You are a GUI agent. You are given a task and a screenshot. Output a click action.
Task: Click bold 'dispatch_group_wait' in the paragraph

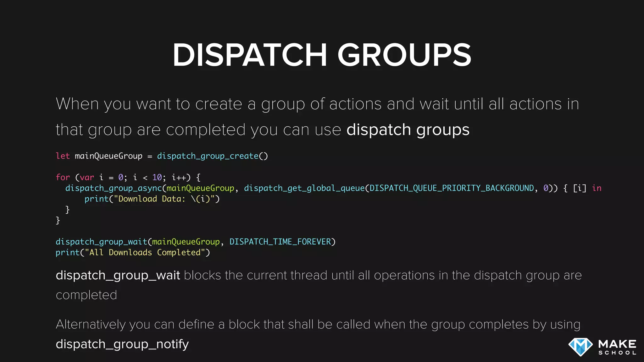[x=118, y=276]
